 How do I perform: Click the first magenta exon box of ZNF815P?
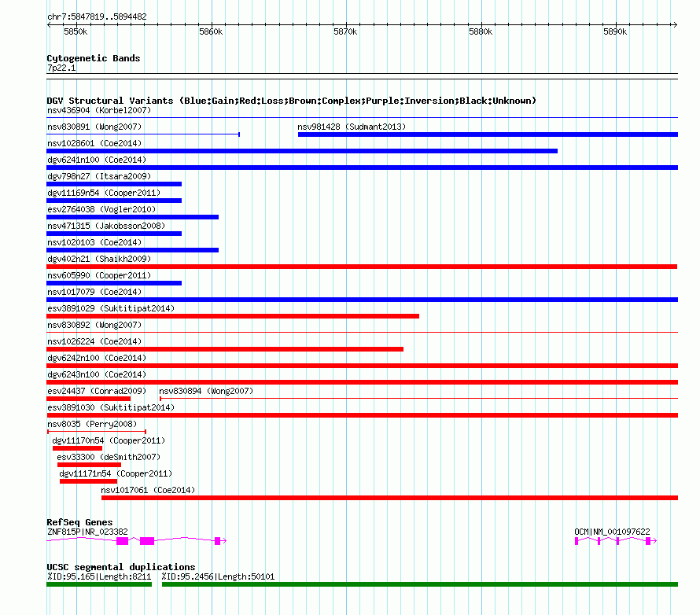pyautogui.click(x=123, y=541)
